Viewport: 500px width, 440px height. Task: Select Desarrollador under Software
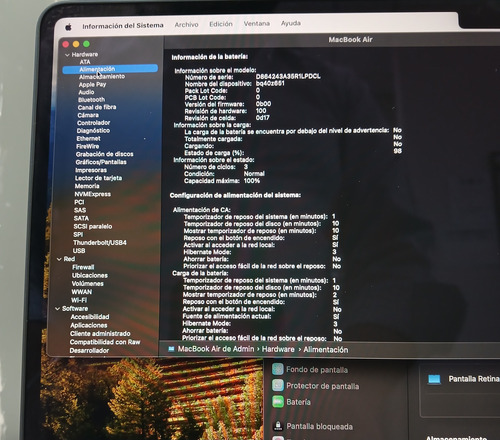[x=89, y=350]
